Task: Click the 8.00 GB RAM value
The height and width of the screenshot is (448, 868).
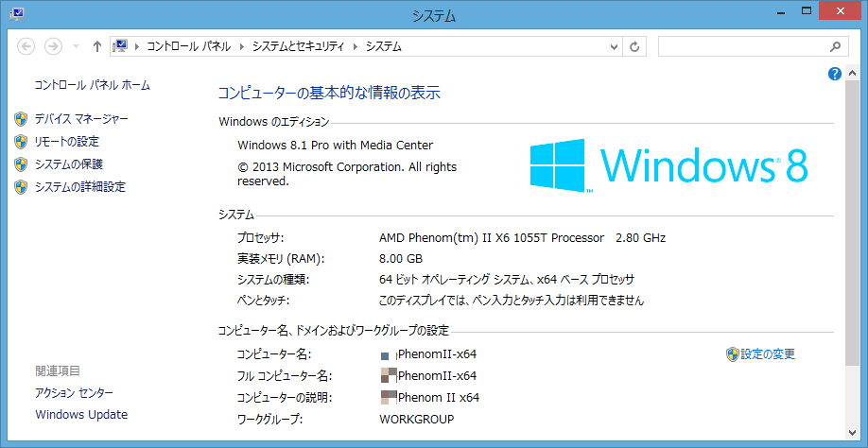Action: point(401,258)
